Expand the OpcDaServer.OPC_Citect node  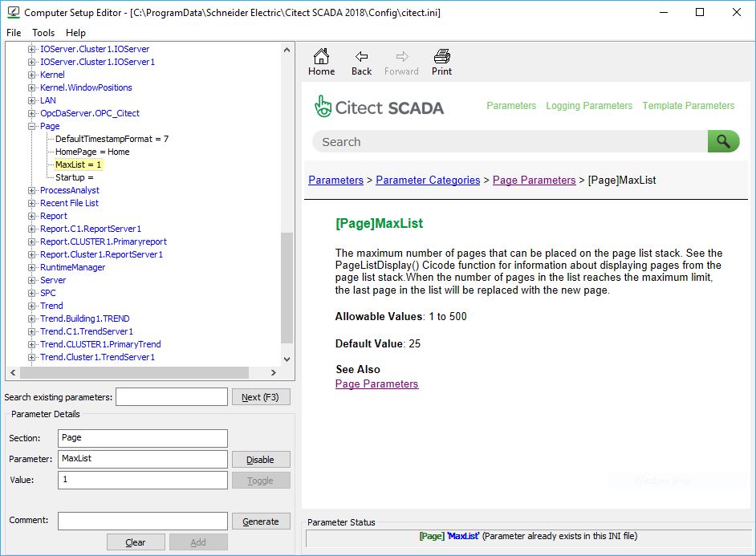click(32, 113)
